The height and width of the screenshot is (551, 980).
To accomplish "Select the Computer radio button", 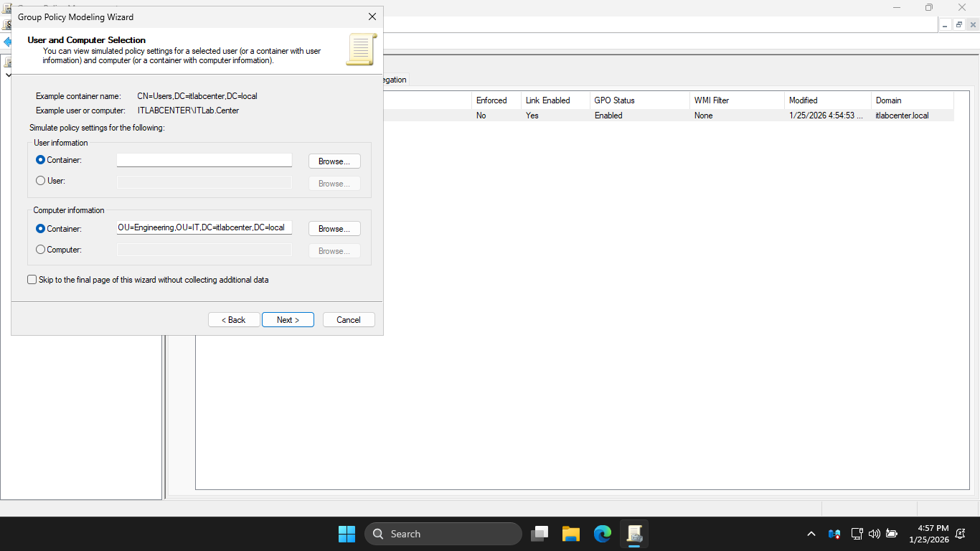I will [41, 250].
